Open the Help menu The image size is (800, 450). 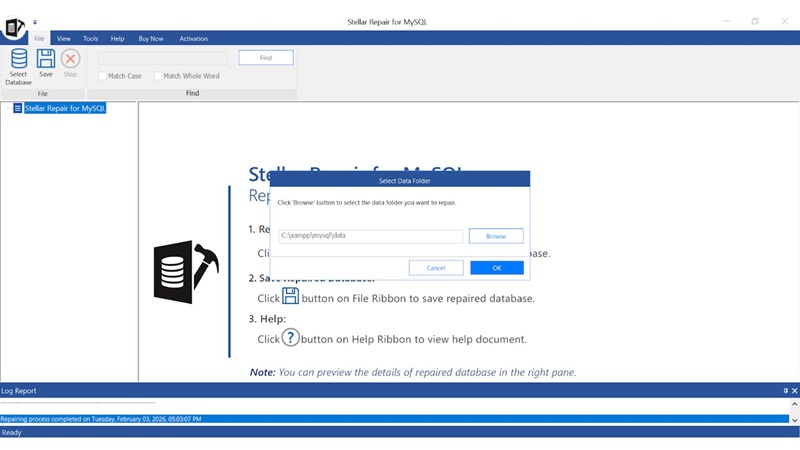coord(117,38)
